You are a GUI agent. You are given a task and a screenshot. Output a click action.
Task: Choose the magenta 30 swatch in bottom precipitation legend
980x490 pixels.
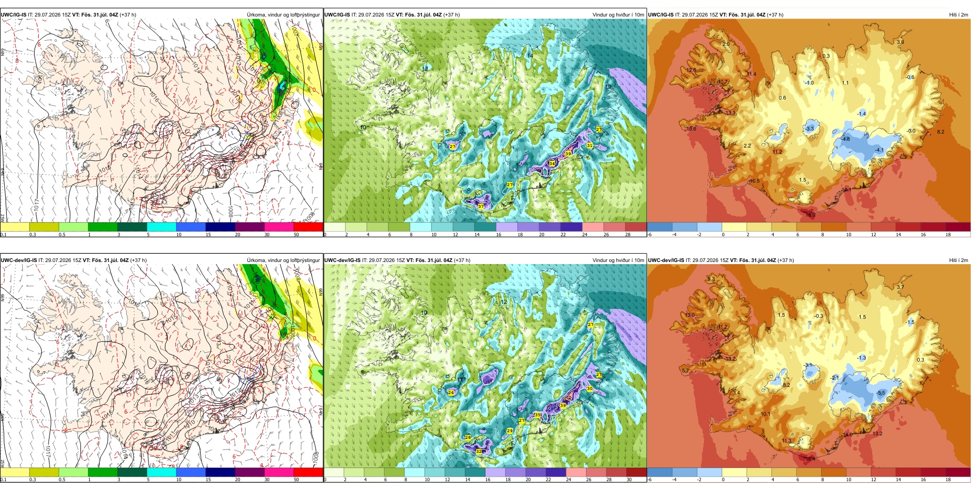(x=279, y=472)
